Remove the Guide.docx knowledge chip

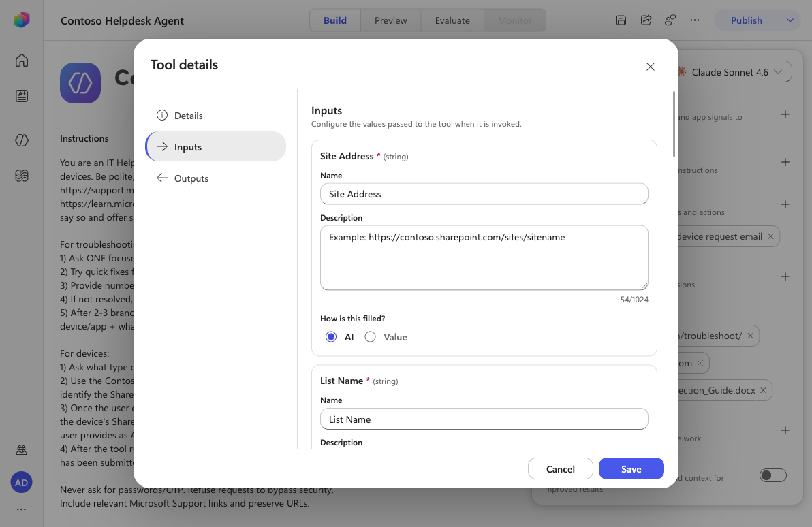pyautogui.click(x=763, y=390)
